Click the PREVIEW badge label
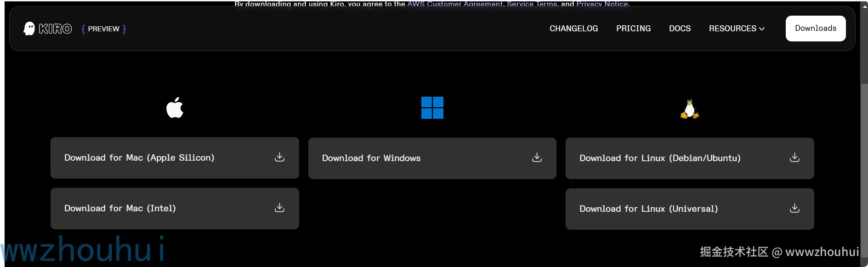Viewport: 868px width, 267px height. coord(104,29)
